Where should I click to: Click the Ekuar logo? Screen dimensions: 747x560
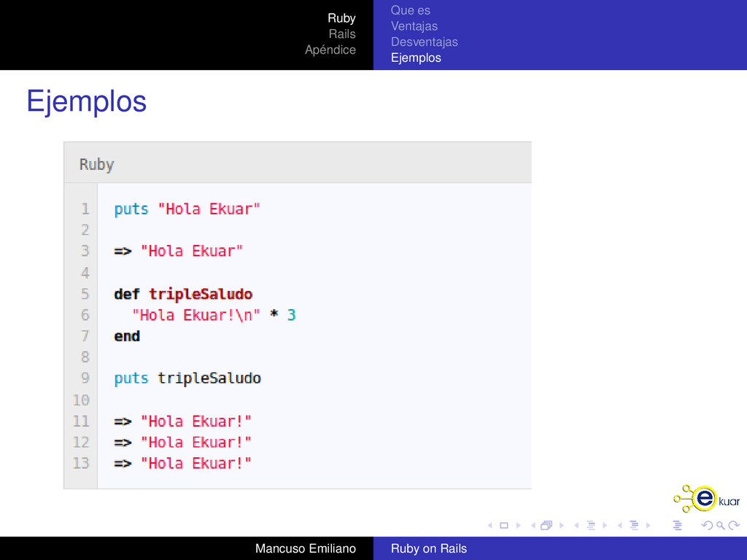(x=706, y=499)
